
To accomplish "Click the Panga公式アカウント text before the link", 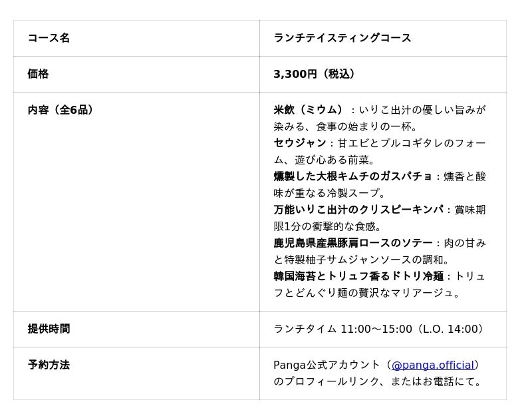I will click(328, 365).
